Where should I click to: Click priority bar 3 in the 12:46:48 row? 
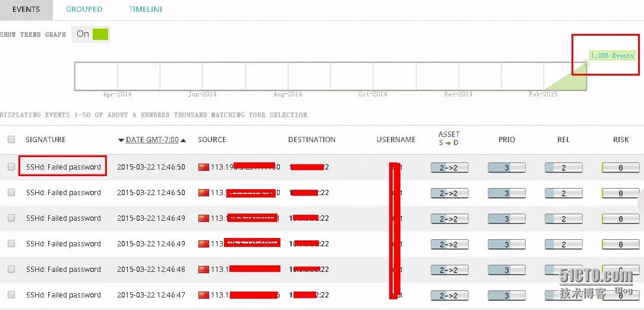(506, 270)
